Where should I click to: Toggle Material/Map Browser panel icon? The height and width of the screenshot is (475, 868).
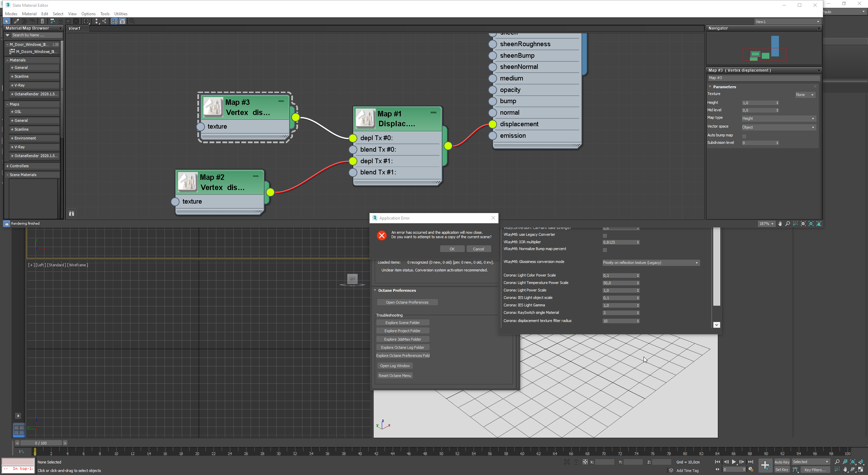(x=115, y=21)
